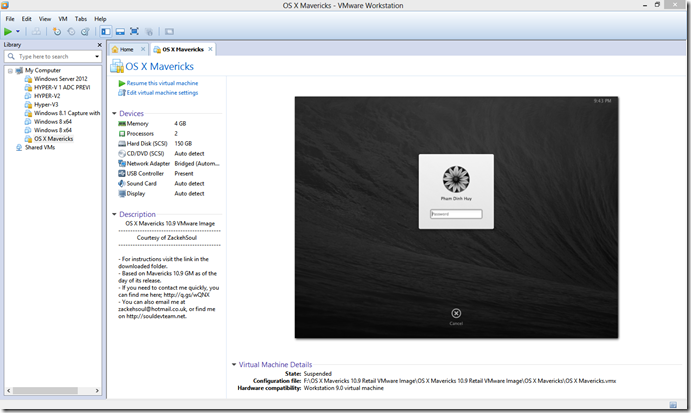Image resolution: width=691 pixels, height=413 pixels.
Task: Click the Unity mode toolbar icon
Action: coord(149,31)
